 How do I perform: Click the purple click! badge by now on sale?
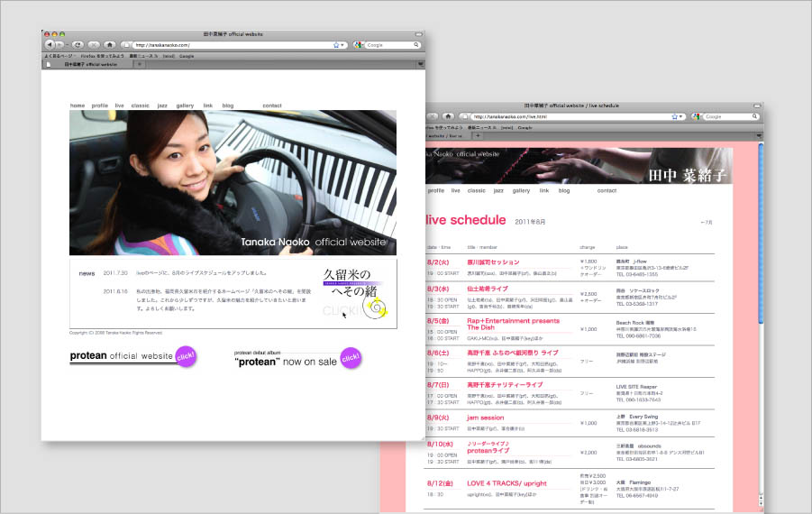pyautogui.click(x=351, y=357)
